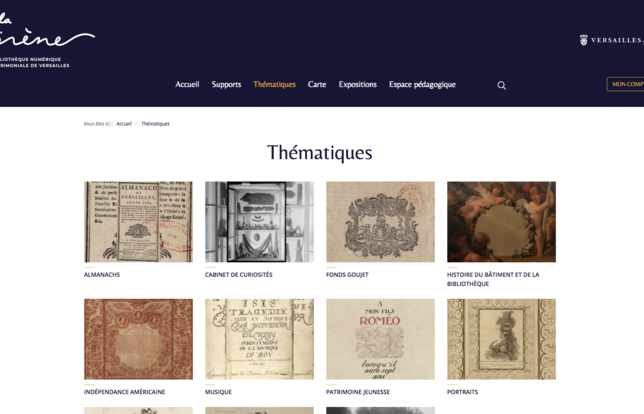The image size is (644, 414).
Task: Click the La Sirène site logo
Action: point(46,41)
